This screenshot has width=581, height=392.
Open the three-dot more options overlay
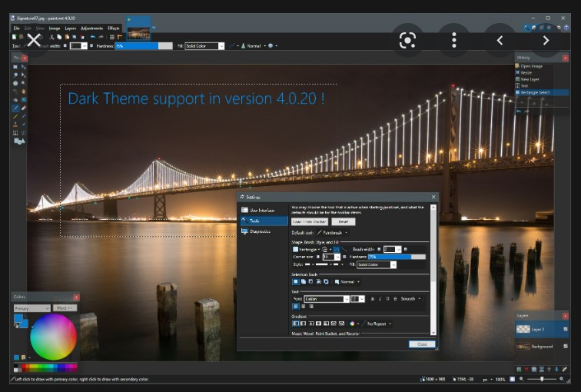pos(454,40)
